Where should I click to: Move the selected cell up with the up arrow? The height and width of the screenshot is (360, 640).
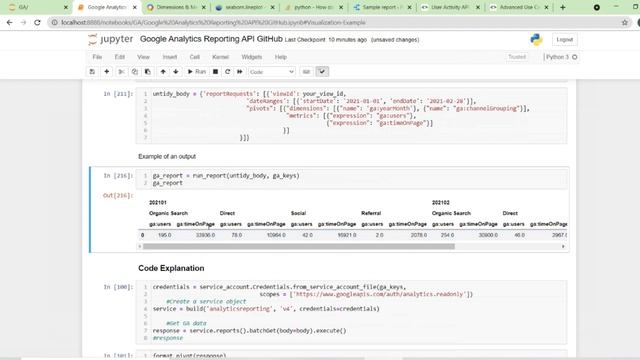coord(163,72)
